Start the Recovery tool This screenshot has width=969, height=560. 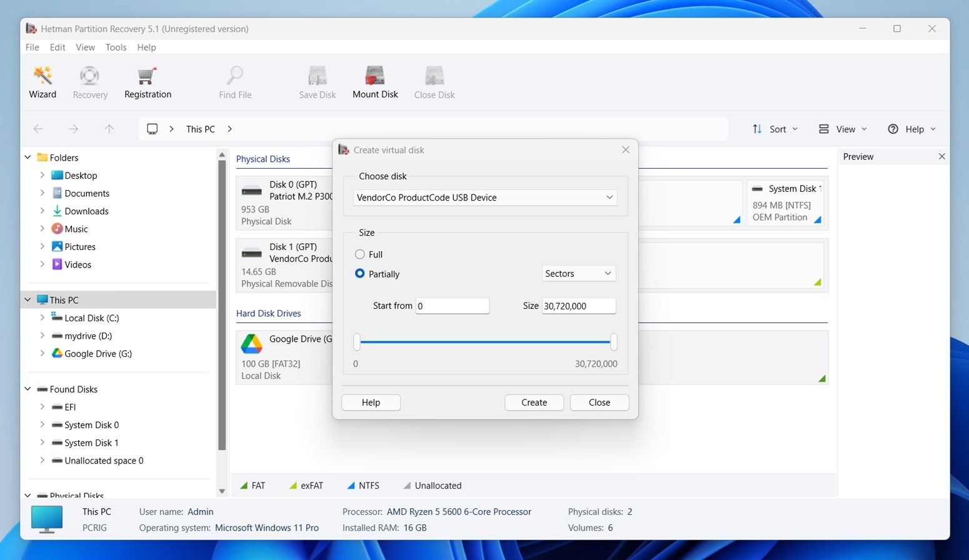tap(89, 81)
